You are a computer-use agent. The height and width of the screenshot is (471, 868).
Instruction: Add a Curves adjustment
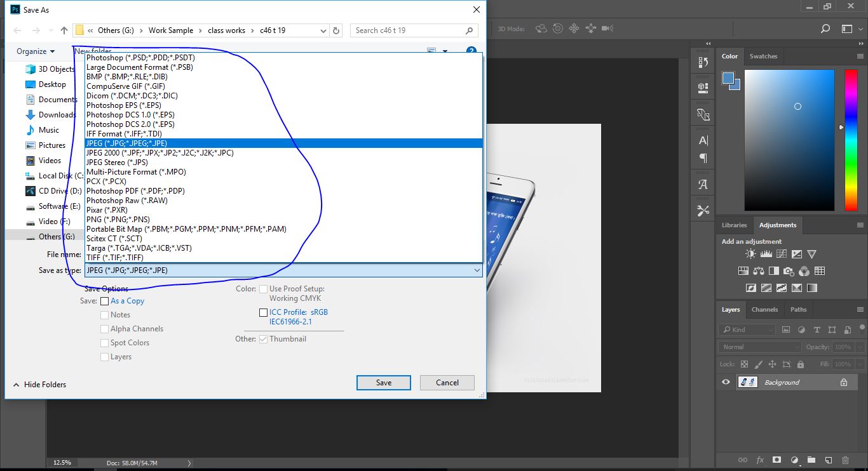781,254
